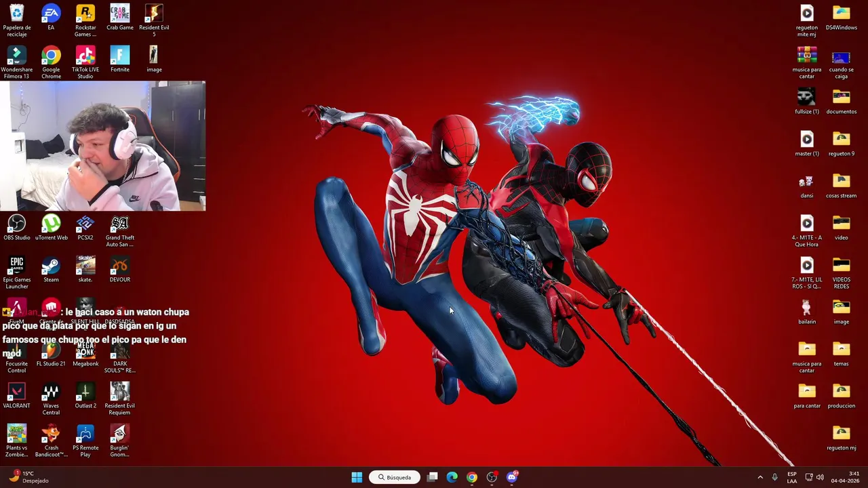Select the Megabonk game shortcut
Viewport: 868px width, 488px height.
click(85, 354)
